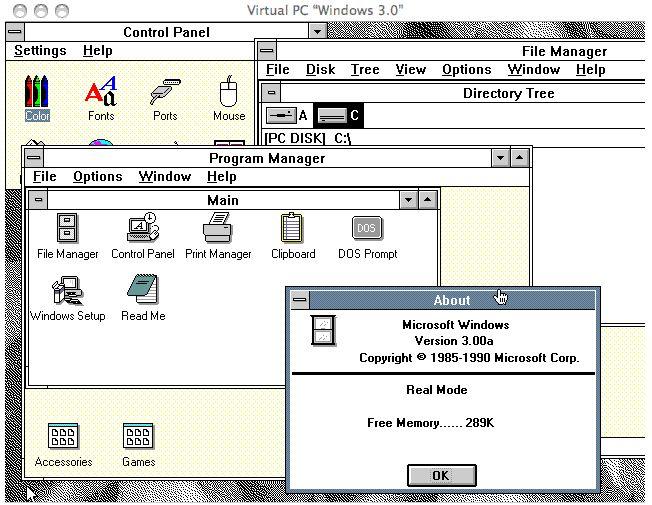Click the Main group's maximize arrow
The width and height of the screenshot is (652, 505).
click(427, 200)
